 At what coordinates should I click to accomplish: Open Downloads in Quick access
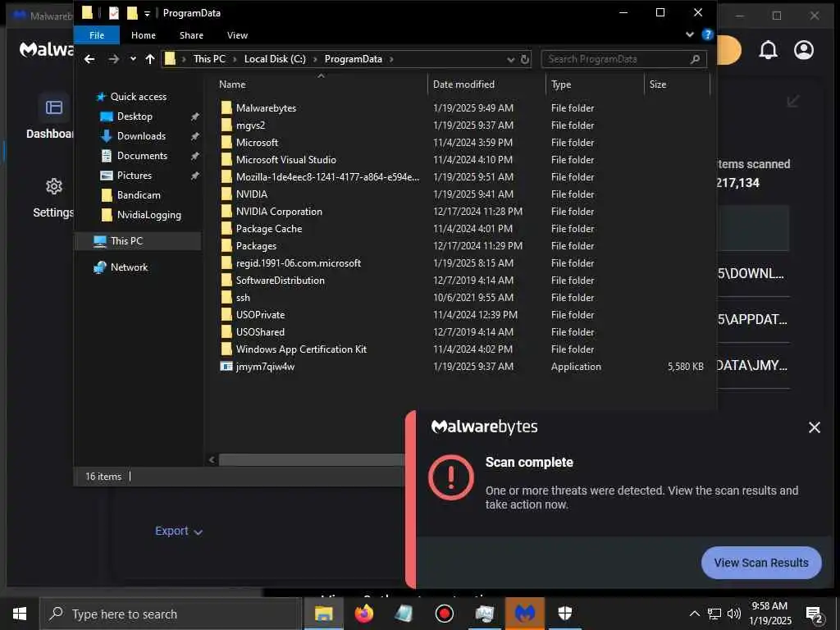click(x=141, y=136)
